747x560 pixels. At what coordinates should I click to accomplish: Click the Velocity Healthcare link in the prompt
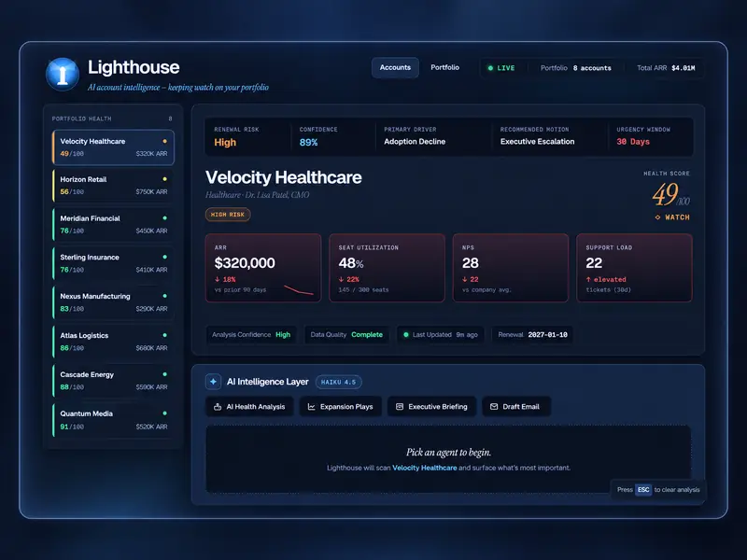click(x=425, y=468)
